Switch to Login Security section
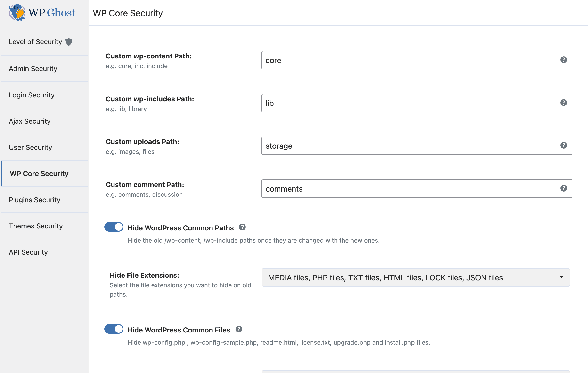588x373 pixels. (32, 95)
